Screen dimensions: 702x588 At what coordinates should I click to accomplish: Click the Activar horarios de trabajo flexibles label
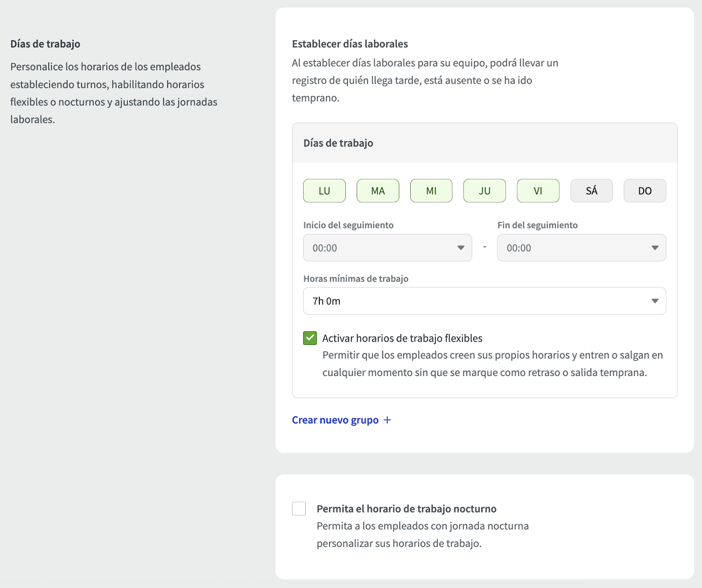pos(402,338)
